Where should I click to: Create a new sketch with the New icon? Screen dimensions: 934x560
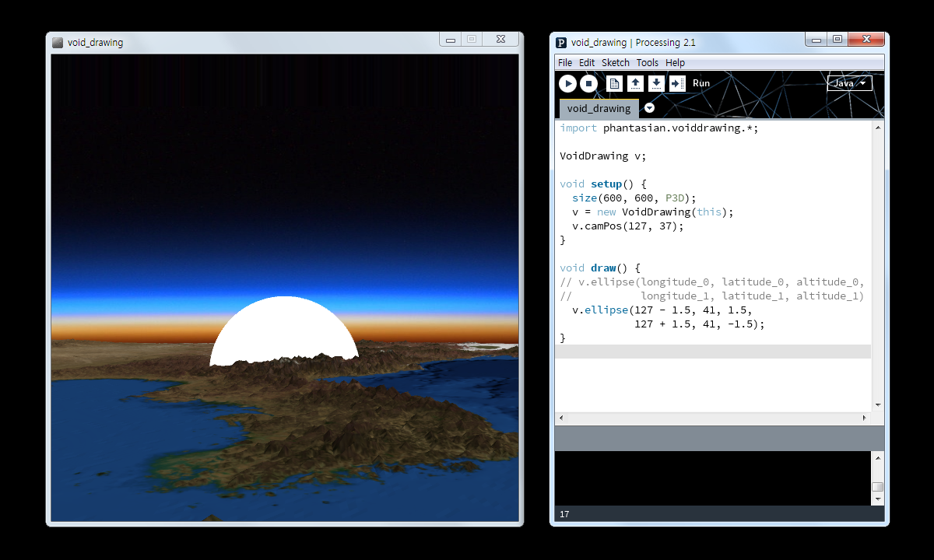pyautogui.click(x=614, y=83)
